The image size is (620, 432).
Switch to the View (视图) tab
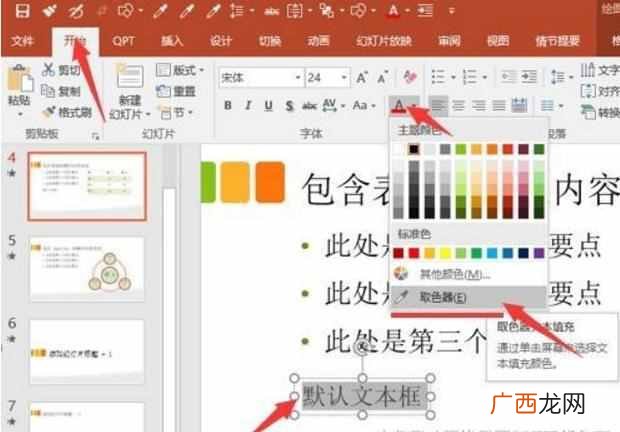coord(498,41)
